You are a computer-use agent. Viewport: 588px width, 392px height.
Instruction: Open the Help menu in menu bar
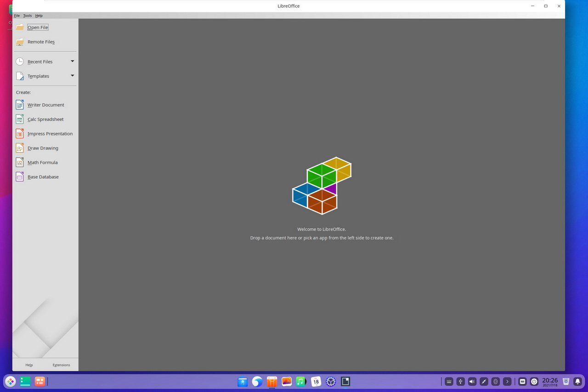click(39, 16)
